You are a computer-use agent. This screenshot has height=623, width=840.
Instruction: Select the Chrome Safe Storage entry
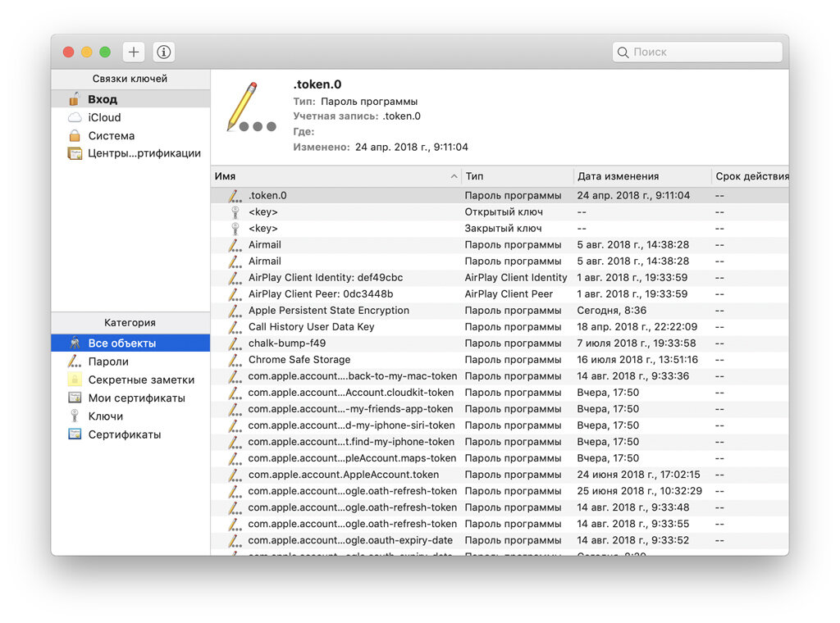(500, 360)
